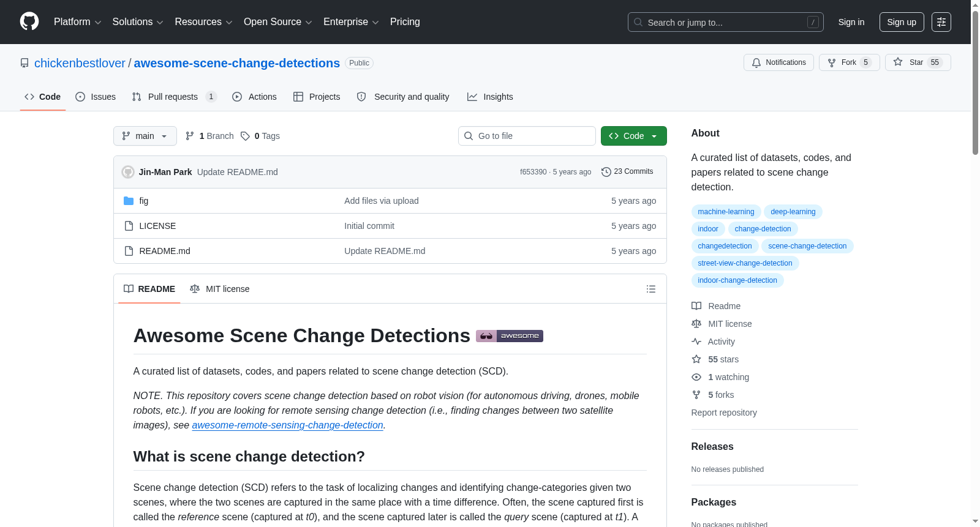The height and width of the screenshot is (527, 980).
Task: Open the accessibility settings icon in header
Action: tap(941, 22)
